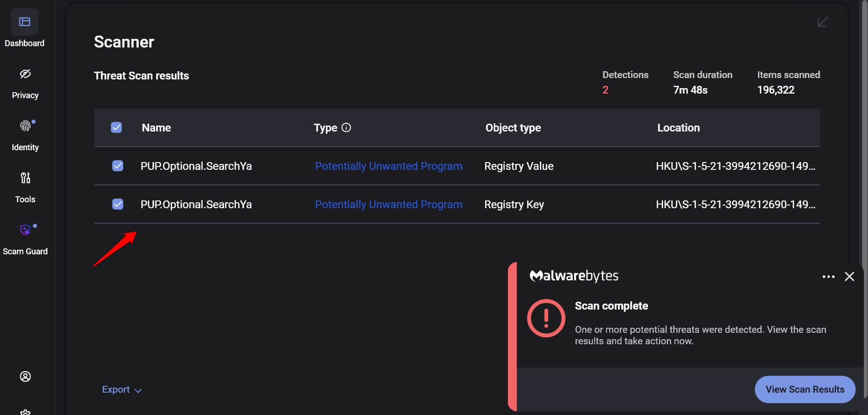Uncheck the Registry Value row checkbox
This screenshot has height=415, width=868.
(x=118, y=166)
